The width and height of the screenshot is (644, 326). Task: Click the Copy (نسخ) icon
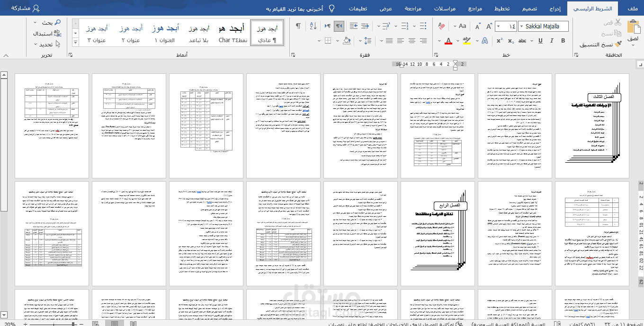tap(618, 34)
